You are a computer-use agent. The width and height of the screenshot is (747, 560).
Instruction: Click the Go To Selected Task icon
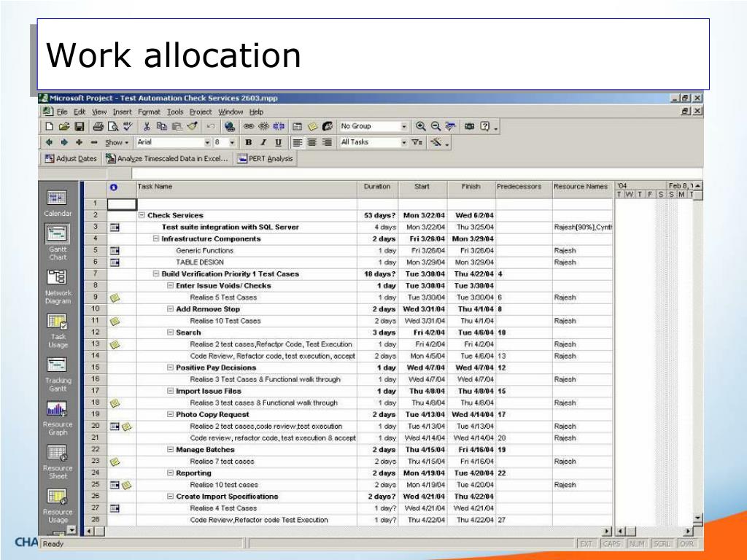pyautogui.click(x=450, y=127)
